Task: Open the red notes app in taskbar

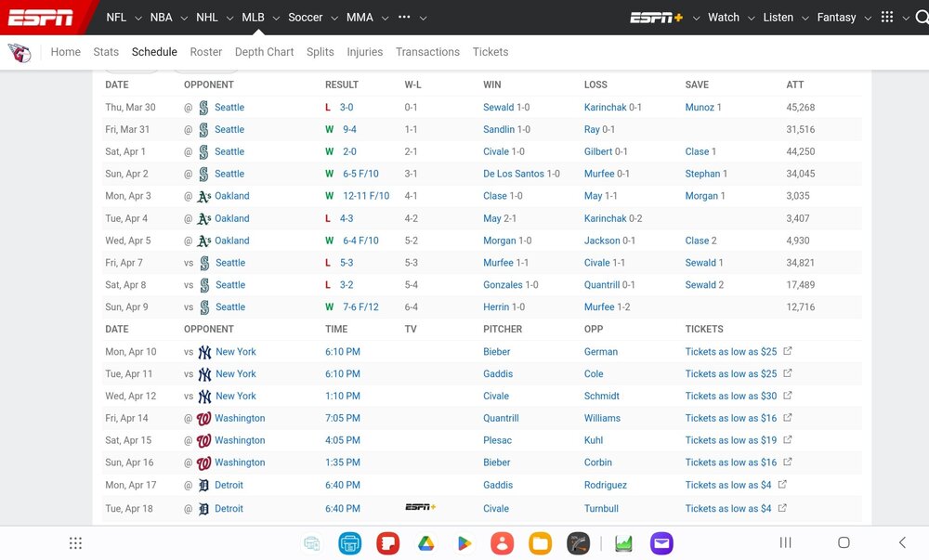Action: [388, 543]
